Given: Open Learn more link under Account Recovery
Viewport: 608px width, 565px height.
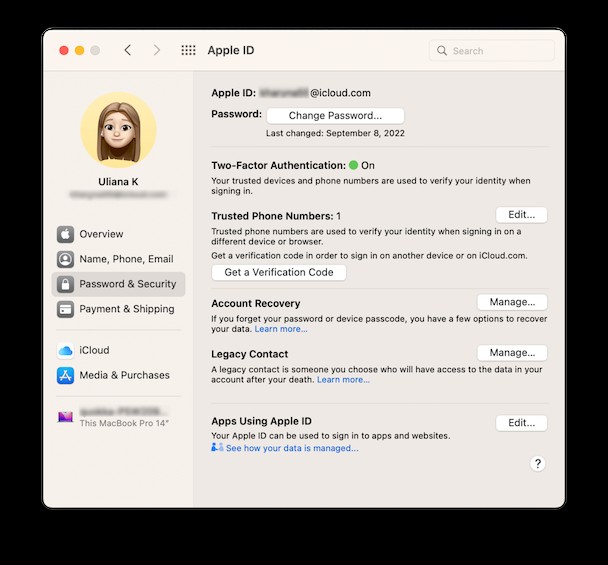Looking at the screenshot, I should tap(281, 329).
